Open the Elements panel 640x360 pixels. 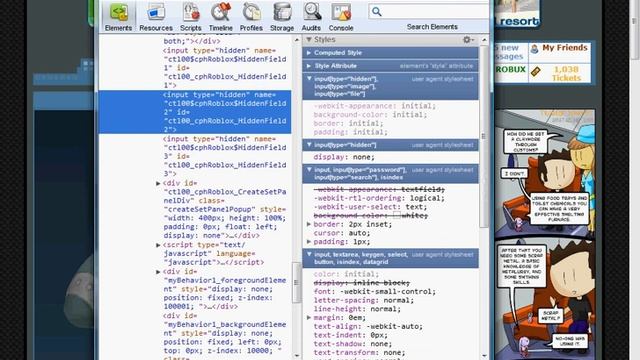[x=118, y=17]
